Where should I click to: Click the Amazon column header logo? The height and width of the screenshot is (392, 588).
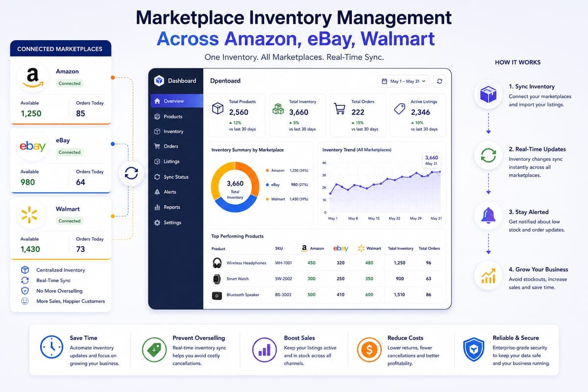(304, 248)
